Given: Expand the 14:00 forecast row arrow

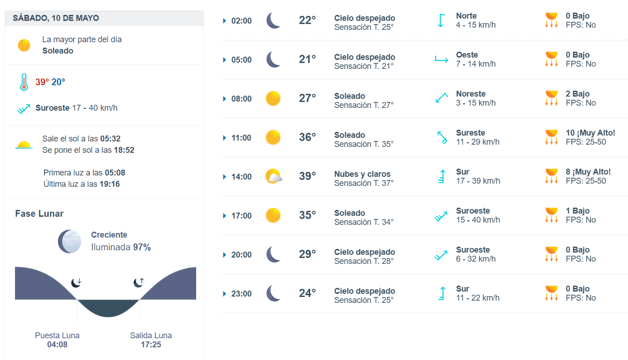Looking at the screenshot, I should pyautogui.click(x=224, y=177).
